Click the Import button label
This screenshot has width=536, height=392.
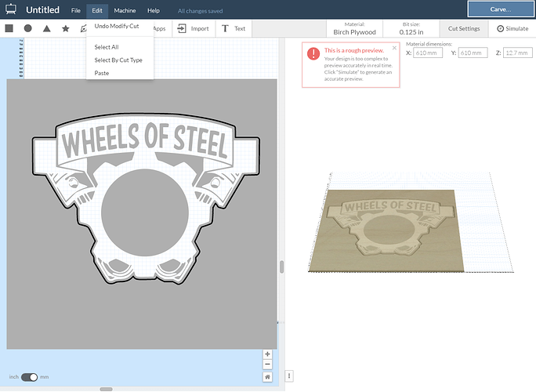click(200, 29)
